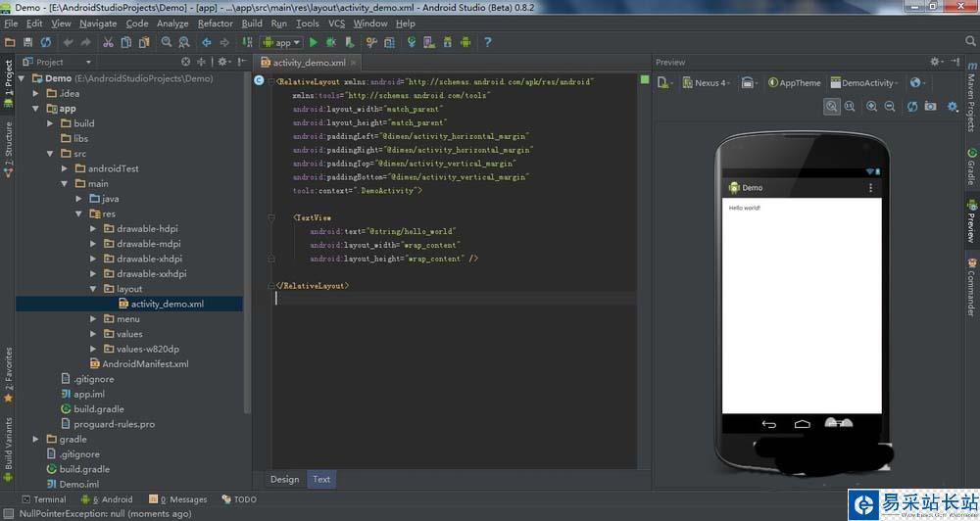Toggle the Structure tool window

point(8,149)
